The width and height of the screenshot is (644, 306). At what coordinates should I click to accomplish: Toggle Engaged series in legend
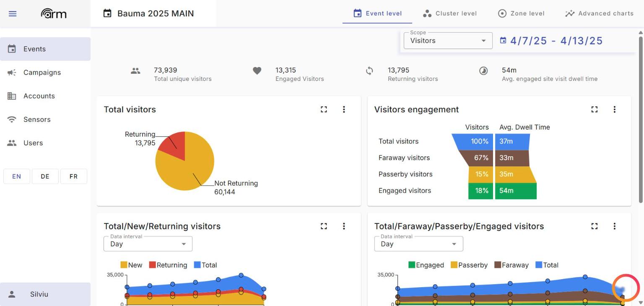point(426,265)
